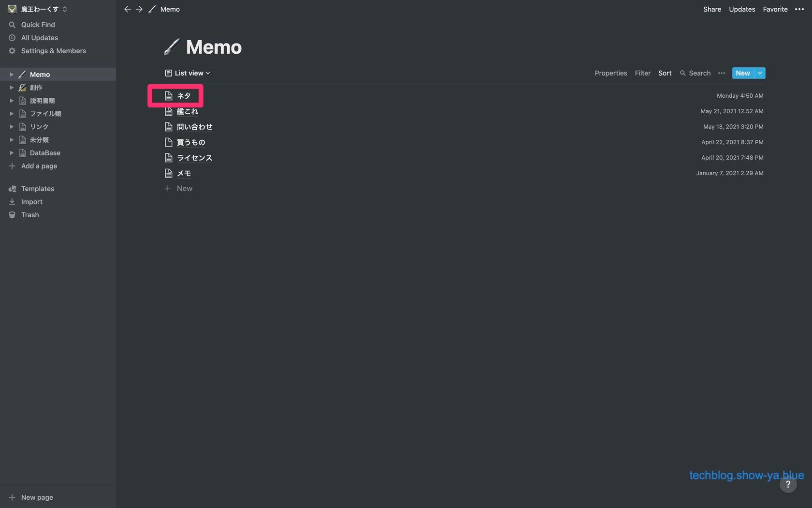Open the page options three-dot menu
Screen dimensions: 812x508
(x=799, y=9)
